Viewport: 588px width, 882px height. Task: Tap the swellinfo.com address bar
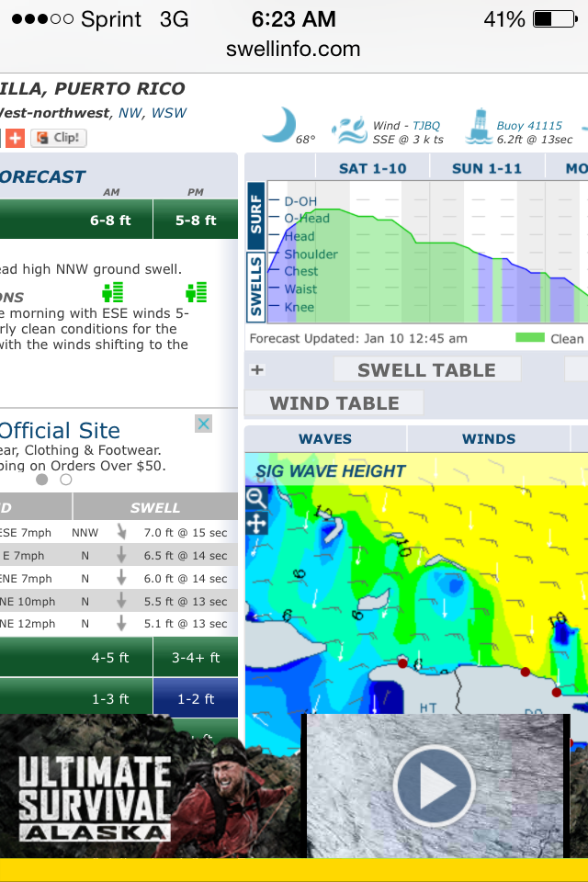293,49
